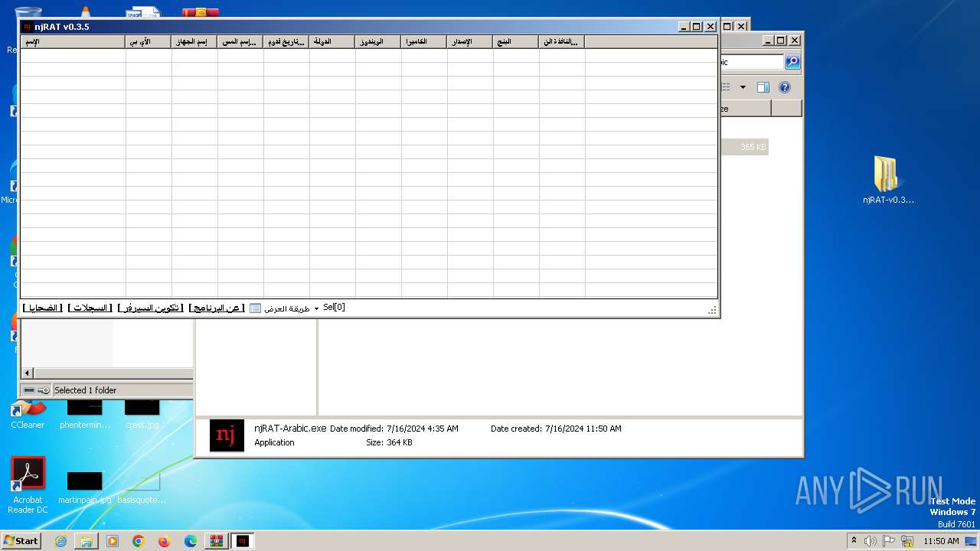The image size is (980, 551).
Task: Open Windows Media Player from taskbar
Action: 113,541
